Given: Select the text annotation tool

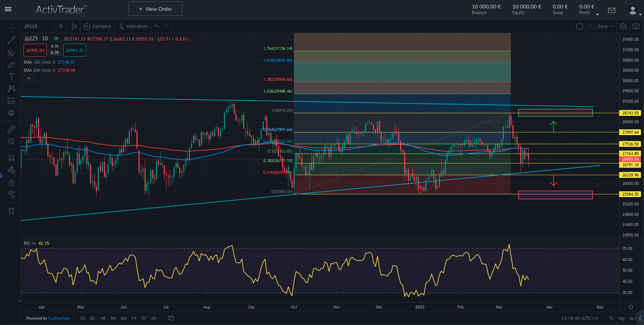Looking at the screenshot, I should coord(11,76).
